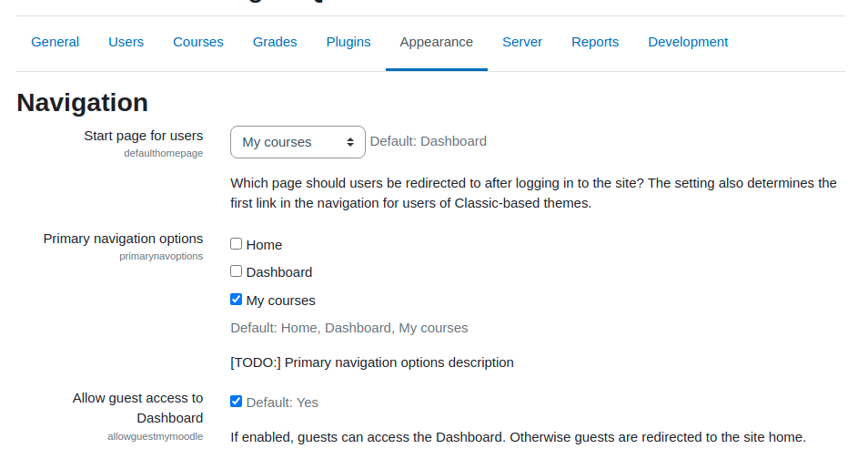Select the Appearance tab
The image size is (868, 459).
point(436,42)
